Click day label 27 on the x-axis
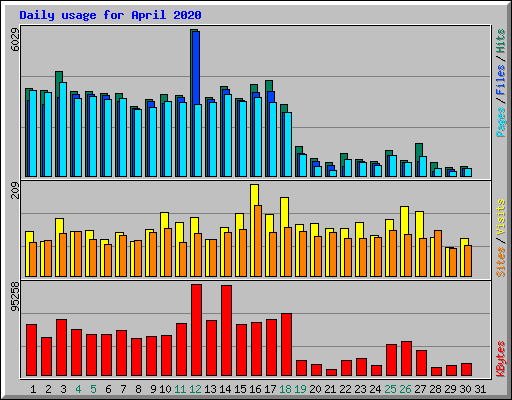Screen dimensions: 512x400 tap(420, 389)
